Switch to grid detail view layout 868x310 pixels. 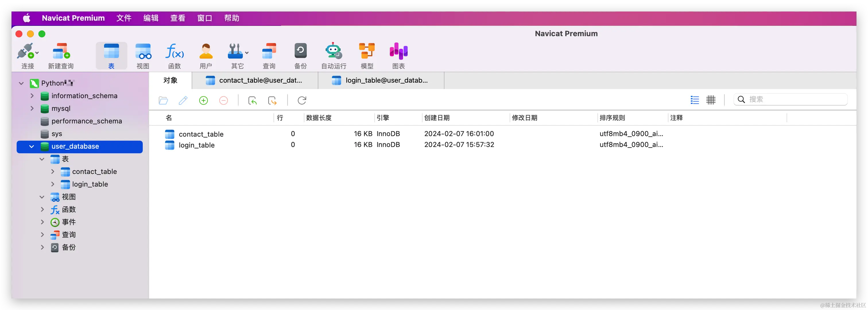[x=711, y=100]
